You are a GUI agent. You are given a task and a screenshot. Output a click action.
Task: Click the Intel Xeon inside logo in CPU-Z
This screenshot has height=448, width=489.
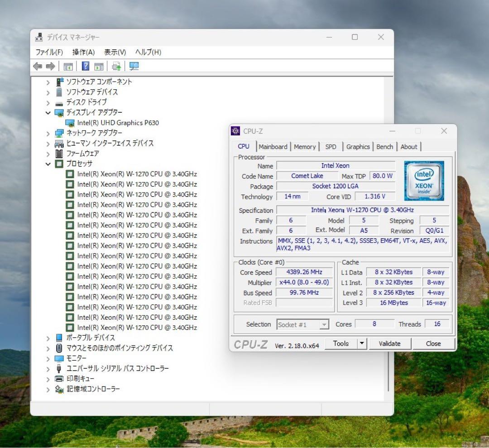coord(424,181)
